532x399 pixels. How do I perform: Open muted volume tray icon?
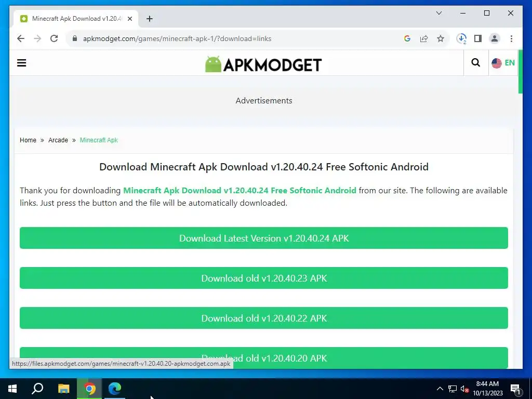pos(464,389)
